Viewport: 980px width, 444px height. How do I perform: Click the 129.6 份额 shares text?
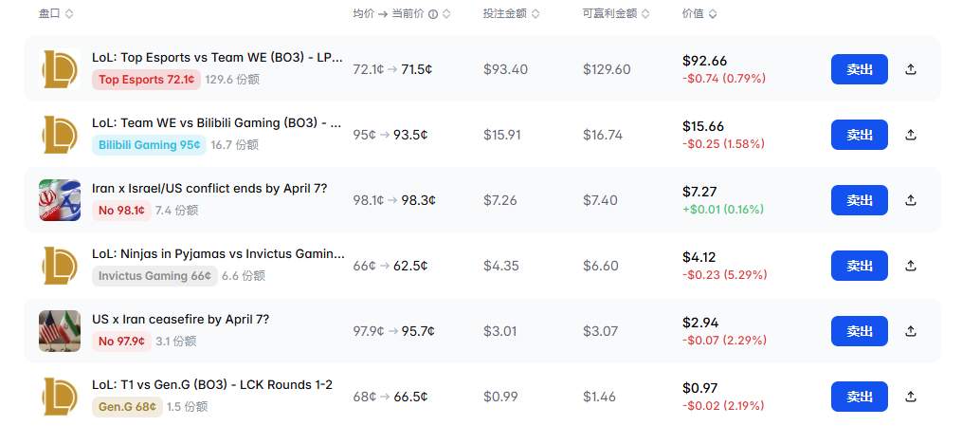click(x=232, y=80)
